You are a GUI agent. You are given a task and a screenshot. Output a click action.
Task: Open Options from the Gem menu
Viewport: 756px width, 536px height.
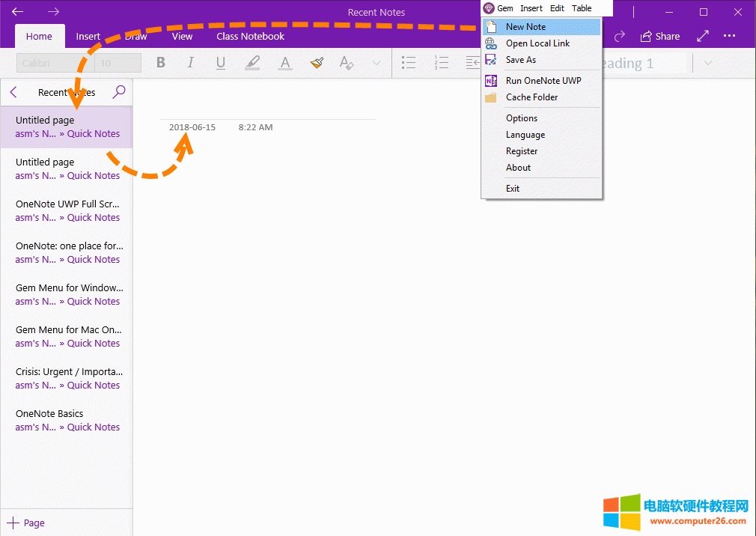(x=521, y=118)
